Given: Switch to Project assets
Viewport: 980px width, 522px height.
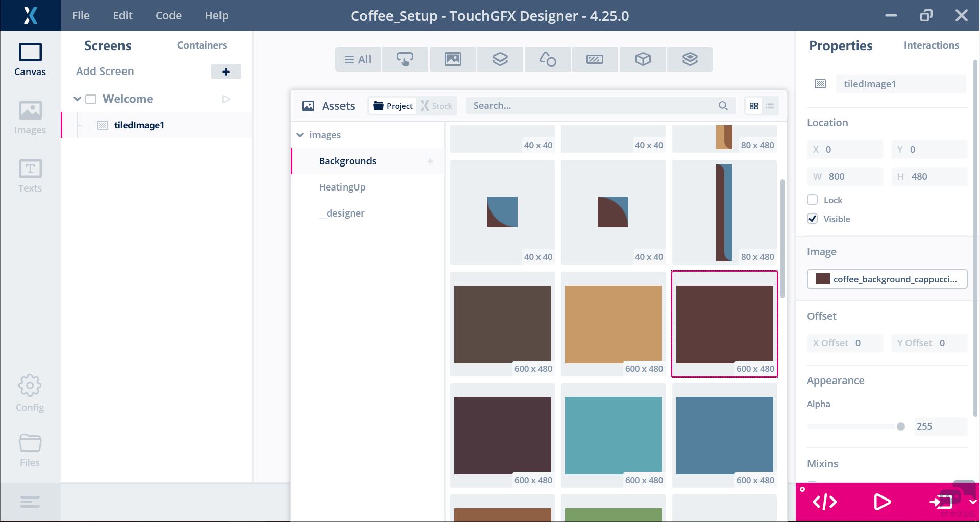Looking at the screenshot, I should click(393, 106).
